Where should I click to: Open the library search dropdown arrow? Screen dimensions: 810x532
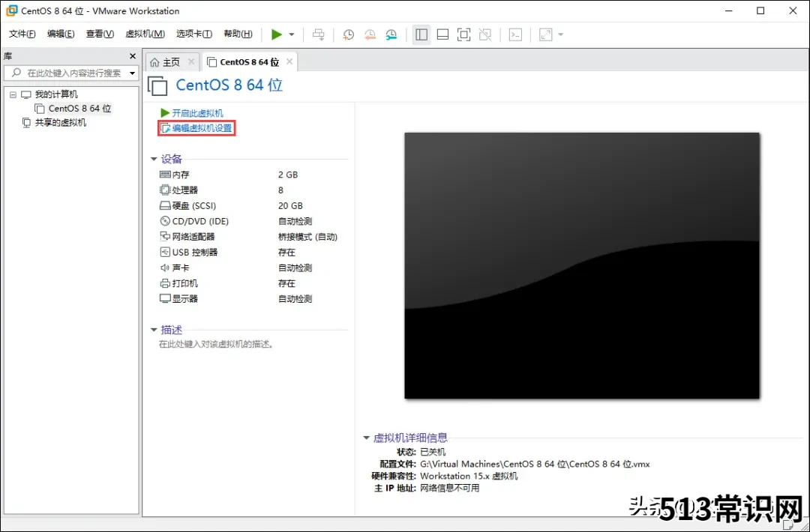coord(133,73)
